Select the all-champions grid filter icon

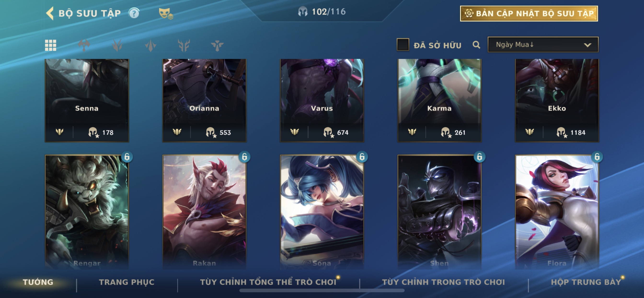click(51, 45)
